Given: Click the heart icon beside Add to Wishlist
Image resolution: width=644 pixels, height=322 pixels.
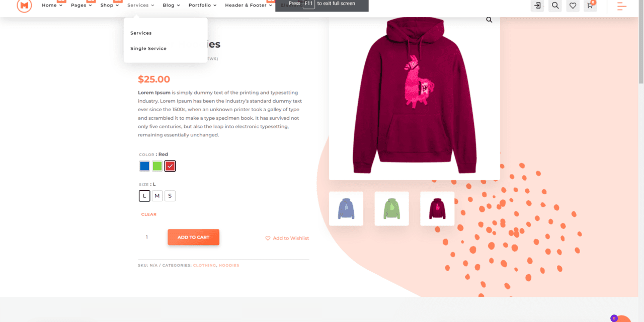Looking at the screenshot, I should (268, 238).
